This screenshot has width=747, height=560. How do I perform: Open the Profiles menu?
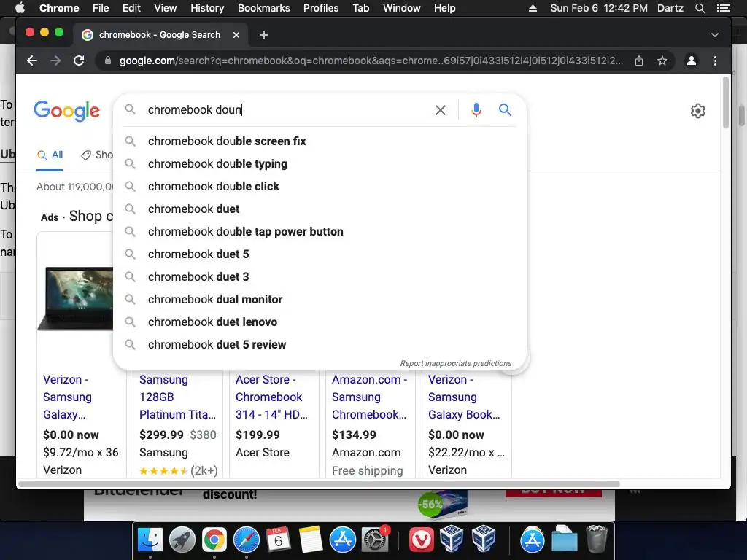pos(321,8)
